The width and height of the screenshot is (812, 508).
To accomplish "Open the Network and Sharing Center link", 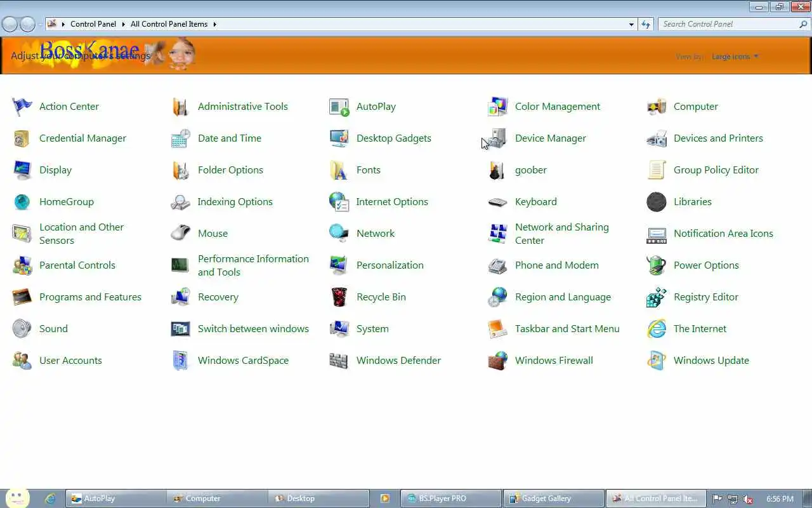I will tap(562, 234).
